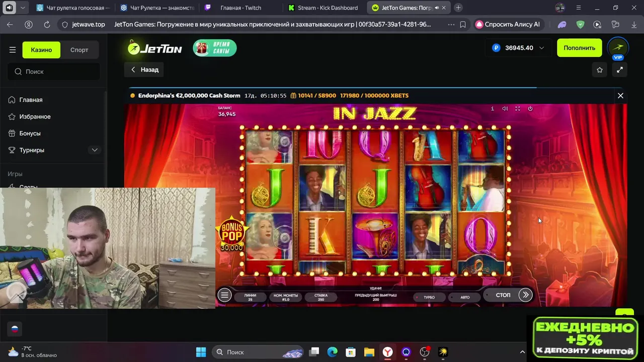
Task: Open the JetTon sidebar hamburger menu
Action: pyautogui.click(x=13, y=50)
